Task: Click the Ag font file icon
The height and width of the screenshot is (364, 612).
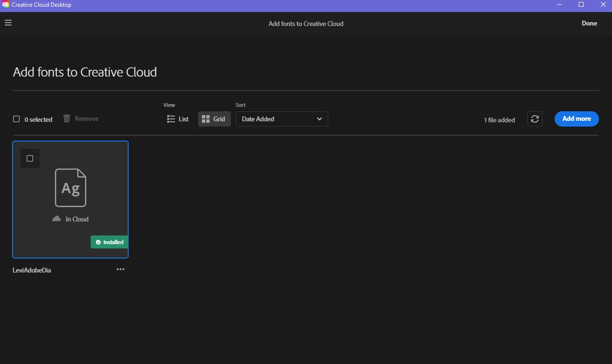Action: pos(71,188)
